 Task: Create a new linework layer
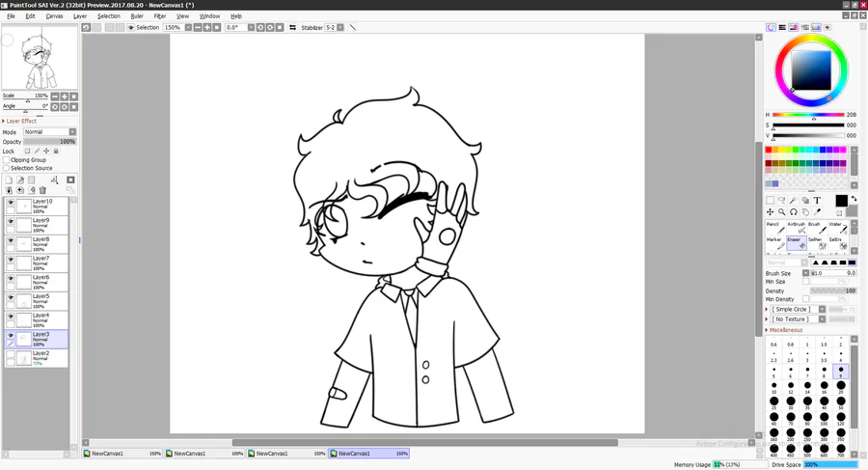pos(20,180)
